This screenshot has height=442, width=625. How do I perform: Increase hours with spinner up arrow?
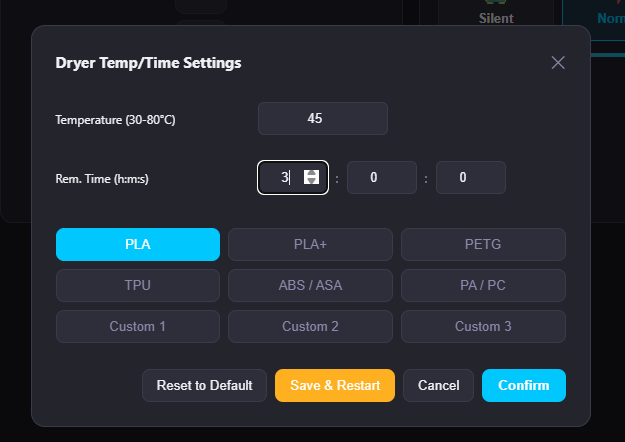[x=311, y=173]
